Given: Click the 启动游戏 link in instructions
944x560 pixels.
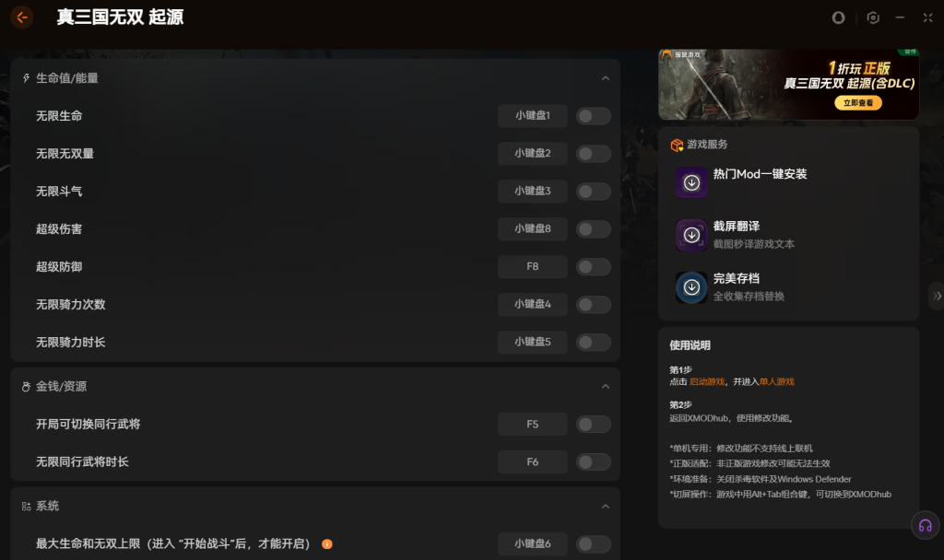Looking at the screenshot, I should click(x=706, y=381).
